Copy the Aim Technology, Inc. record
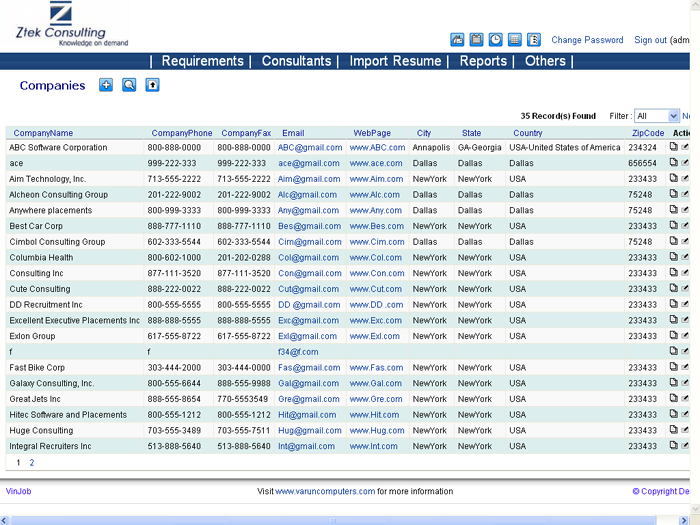The image size is (700, 525). pyautogui.click(x=674, y=178)
